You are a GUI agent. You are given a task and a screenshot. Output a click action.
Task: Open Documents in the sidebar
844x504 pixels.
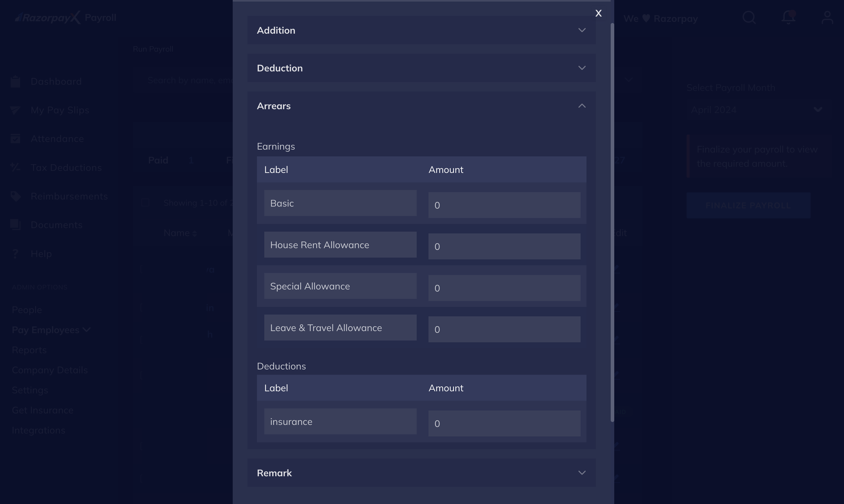(56, 225)
